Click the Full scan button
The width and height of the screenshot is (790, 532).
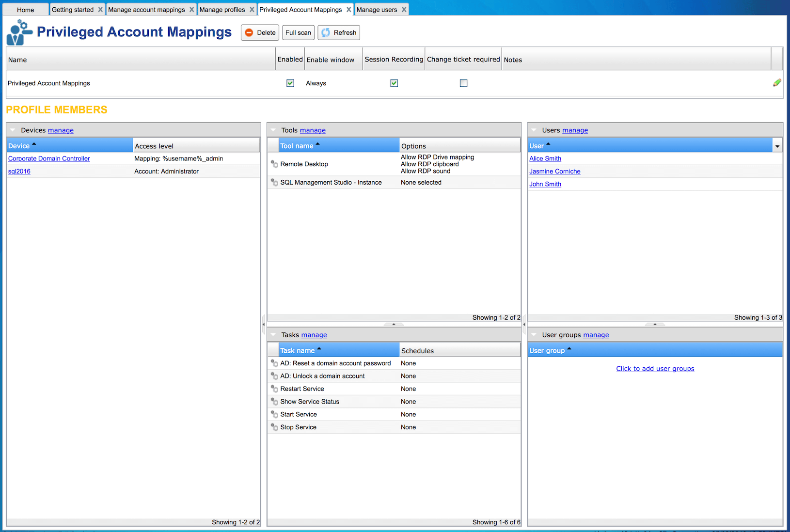tap(298, 32)
